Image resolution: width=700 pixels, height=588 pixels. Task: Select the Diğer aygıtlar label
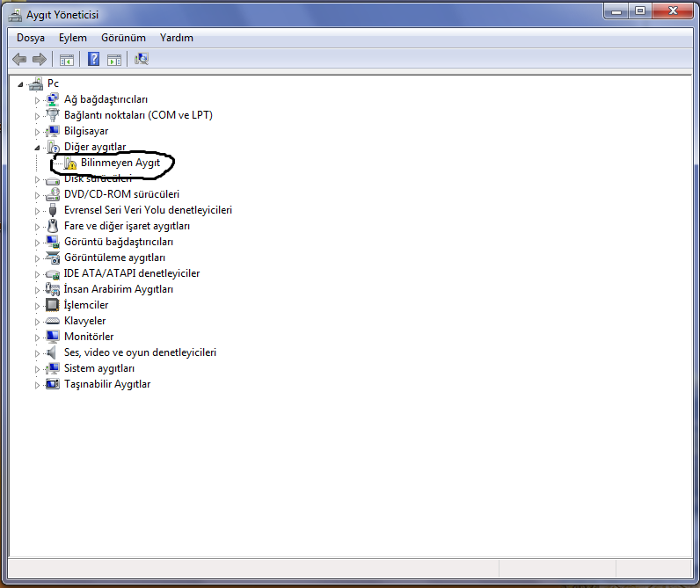95,147
